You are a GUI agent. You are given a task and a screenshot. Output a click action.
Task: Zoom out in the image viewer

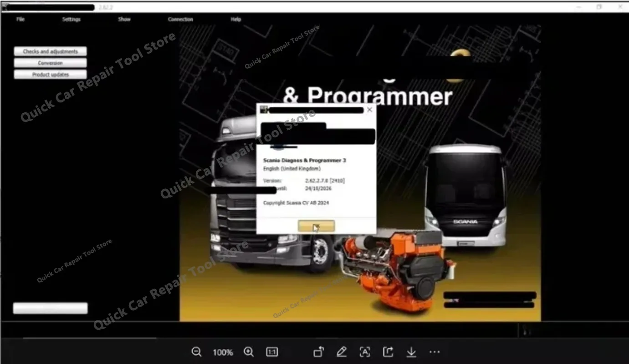click(x=196, y=352)
